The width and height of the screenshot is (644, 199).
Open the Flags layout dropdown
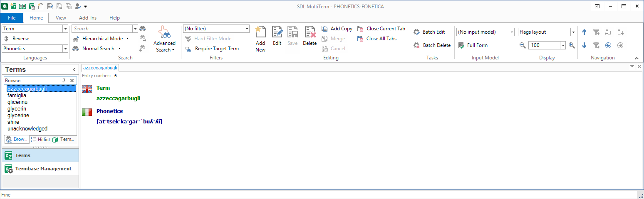pyautogui.click(x=573, y=32)
